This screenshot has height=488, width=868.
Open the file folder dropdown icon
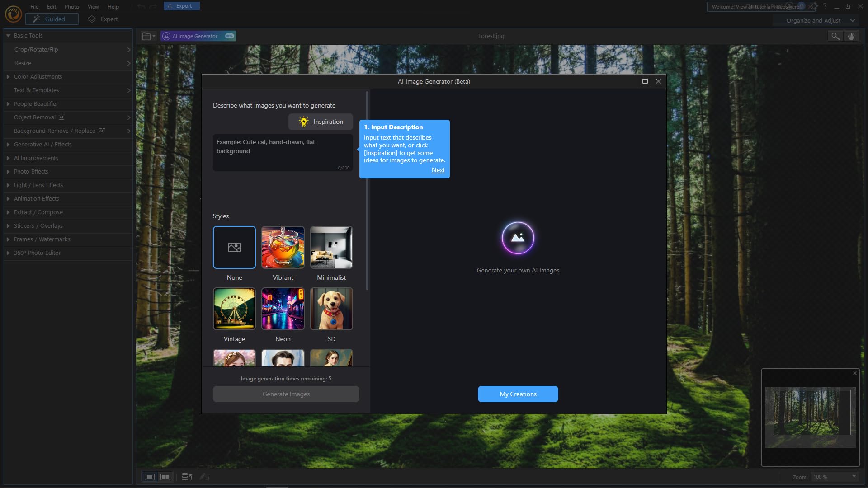(x=148, y=36)
